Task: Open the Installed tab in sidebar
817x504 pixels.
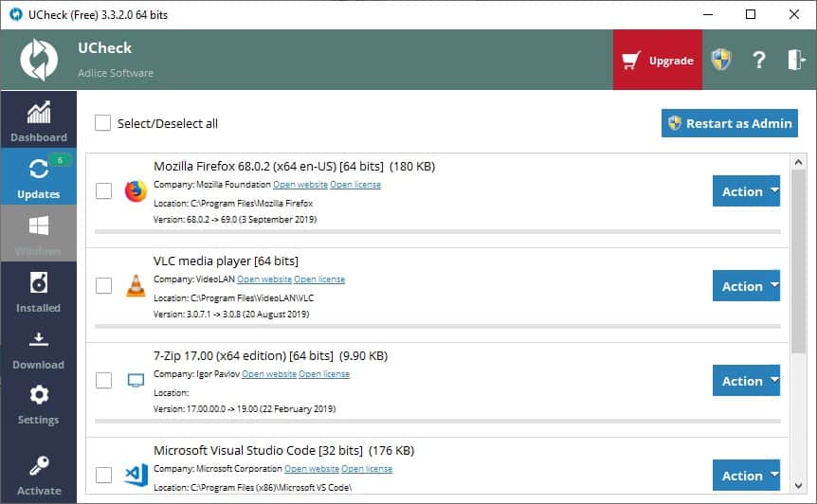Action: 39,291
